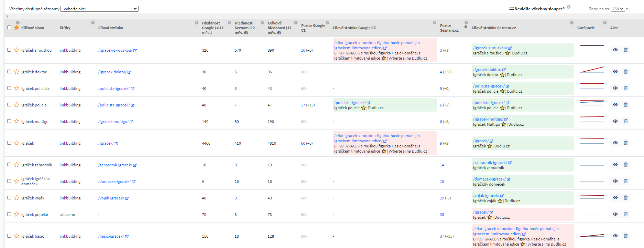Click eye icon for igráček voják
The image size is (644, 248).
pos(615,198)
